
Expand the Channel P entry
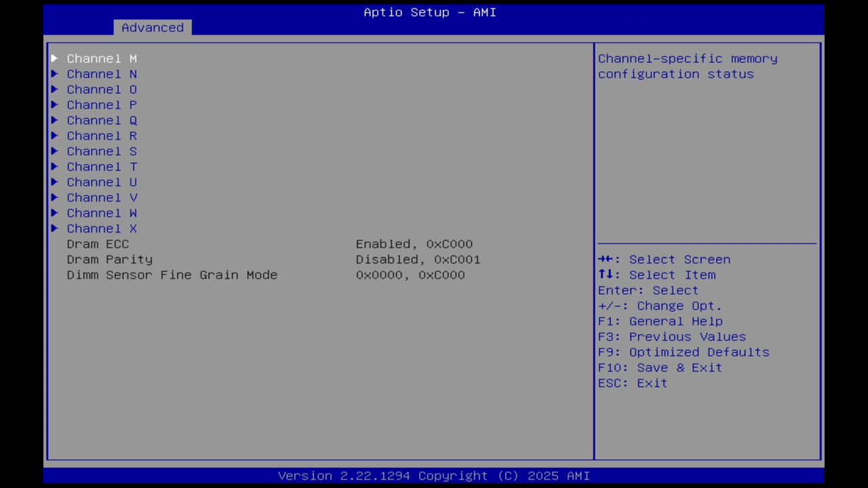click(101, 105)
